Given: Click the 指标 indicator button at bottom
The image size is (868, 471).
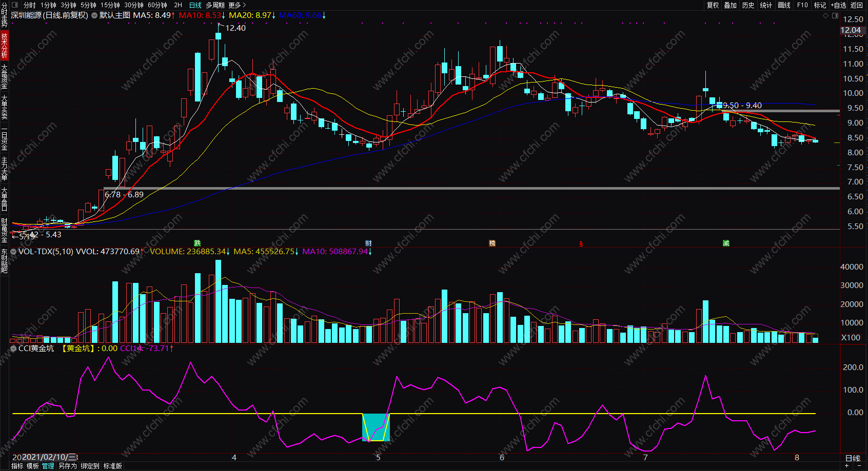Looking at the screenshot, I should (17, 466).
